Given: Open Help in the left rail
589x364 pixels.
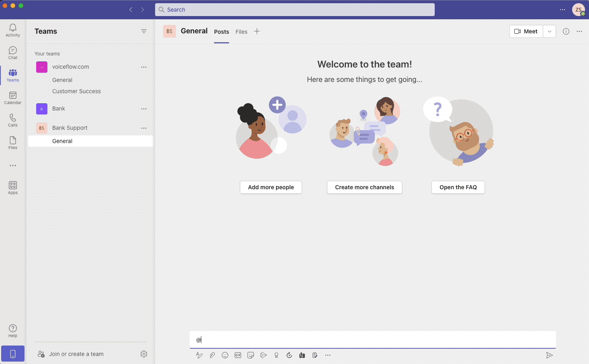Looking at the screenshot, I should (x=13, y=331).
